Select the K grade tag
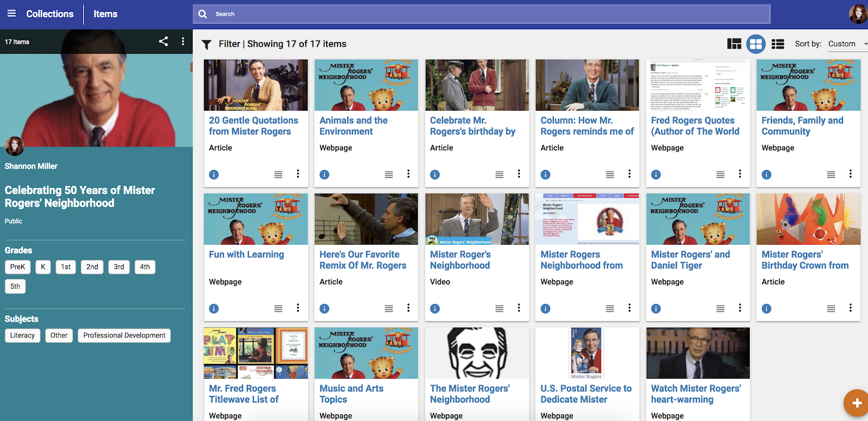Image resolution: width=868 pixels, height=421 pixels. click(x=43, y=267)
